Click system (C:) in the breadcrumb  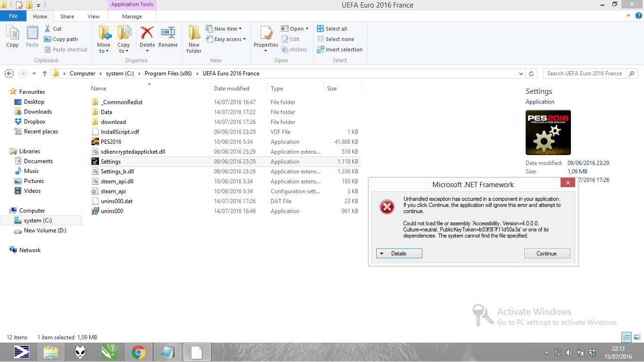pos(120,74)
